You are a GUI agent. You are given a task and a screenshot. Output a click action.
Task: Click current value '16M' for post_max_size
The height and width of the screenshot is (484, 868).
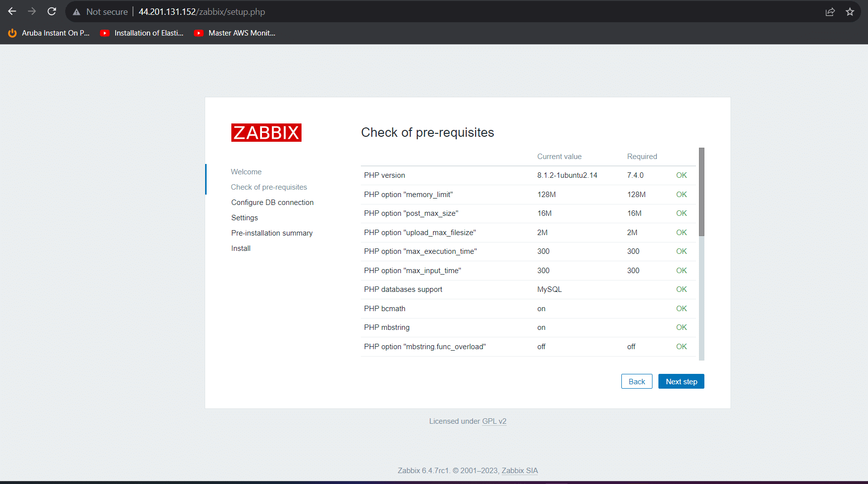click(x=544, y=213)
